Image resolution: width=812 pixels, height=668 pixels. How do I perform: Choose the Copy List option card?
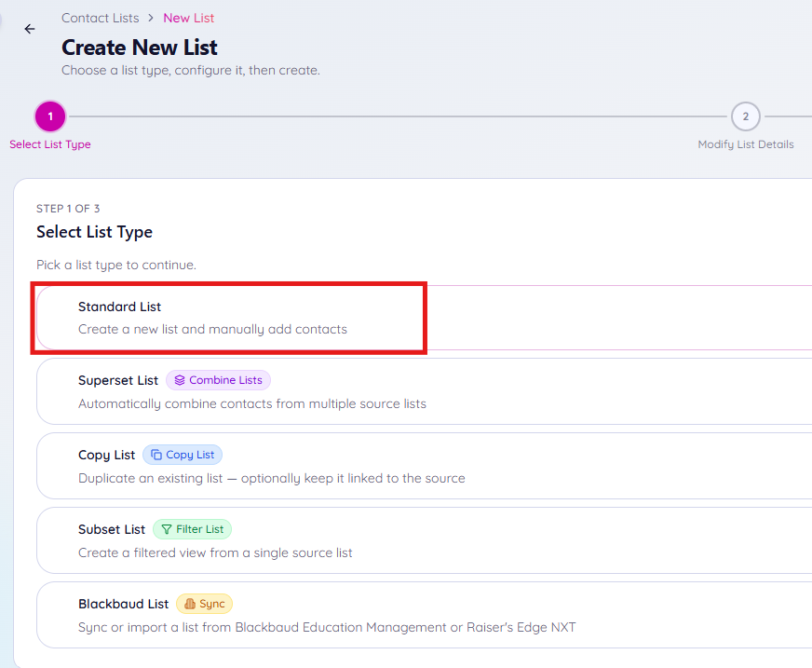424,467
